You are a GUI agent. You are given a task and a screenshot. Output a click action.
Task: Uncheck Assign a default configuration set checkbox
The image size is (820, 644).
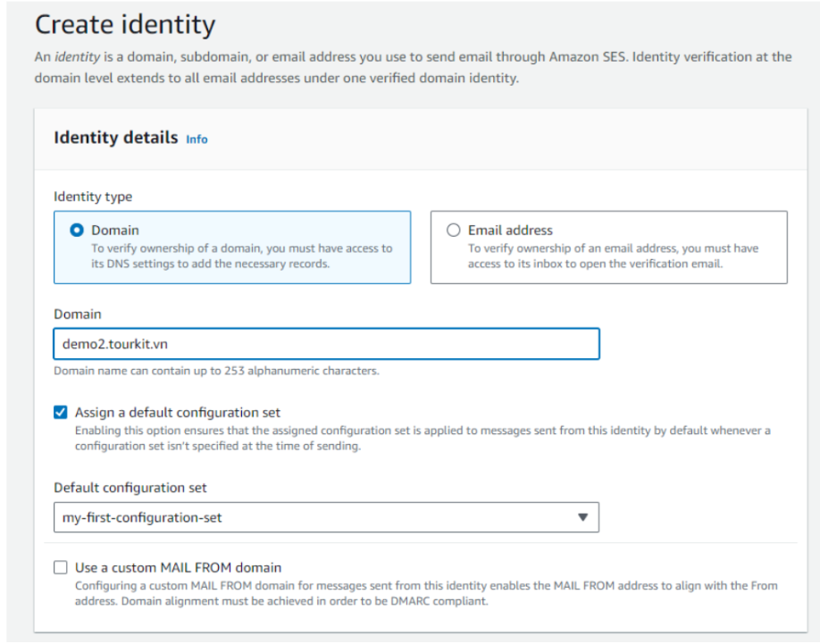point(61,413)
